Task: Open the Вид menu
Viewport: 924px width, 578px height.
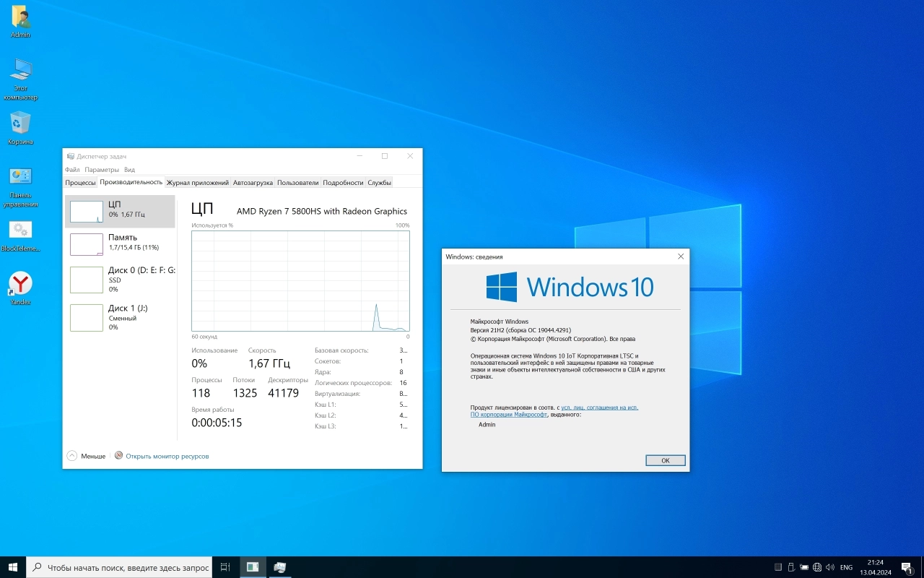Action: coord(129,170)
